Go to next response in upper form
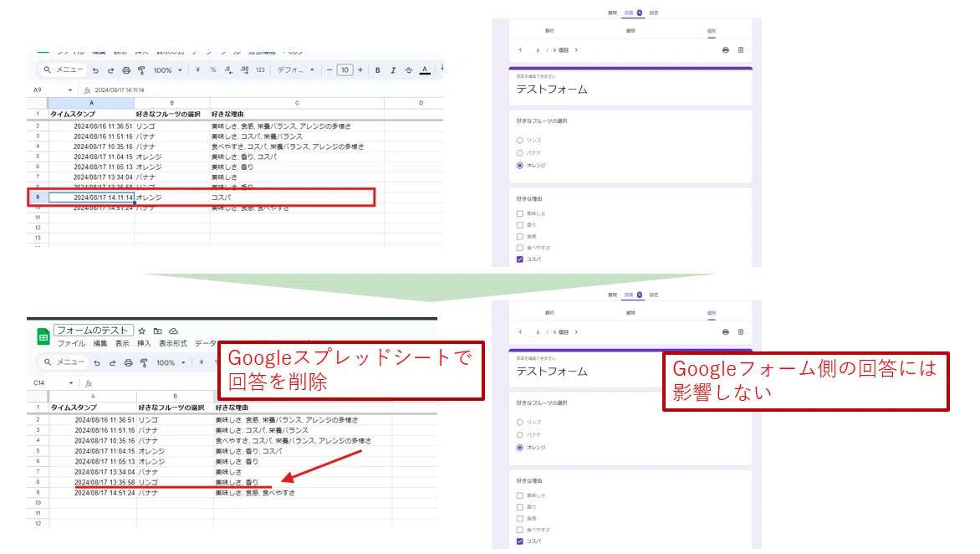The height and width of the screenshot is (554, 980). pyautogui.click(x=576, y=50)
